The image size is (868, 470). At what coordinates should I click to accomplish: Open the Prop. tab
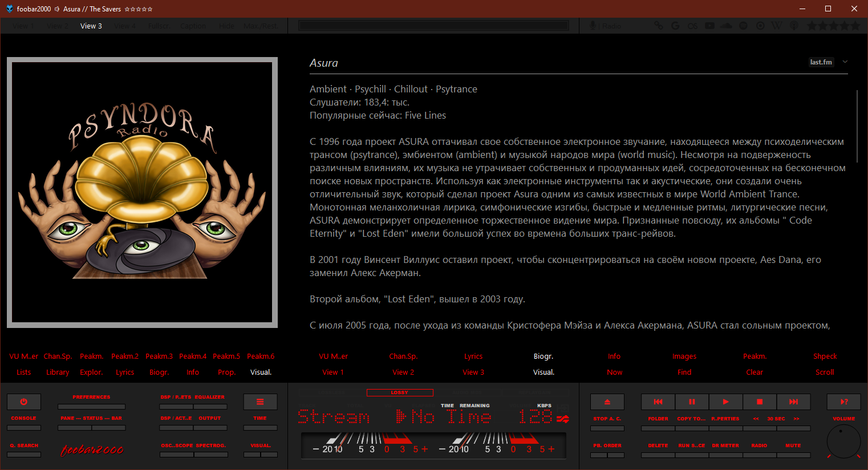226,372
